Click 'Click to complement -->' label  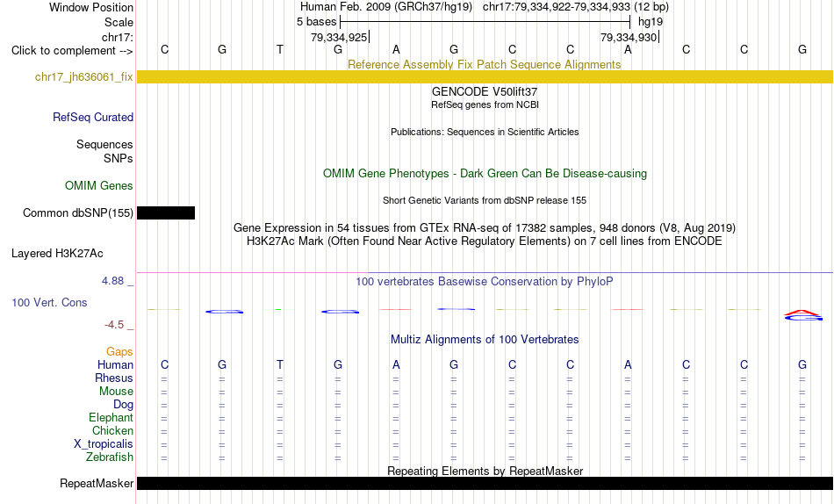72,51
